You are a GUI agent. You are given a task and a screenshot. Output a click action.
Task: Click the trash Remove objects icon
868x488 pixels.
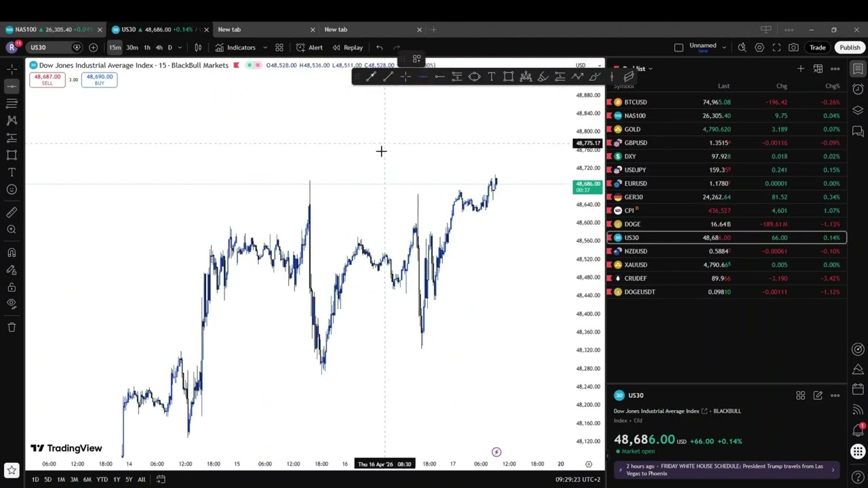[12, 327]
